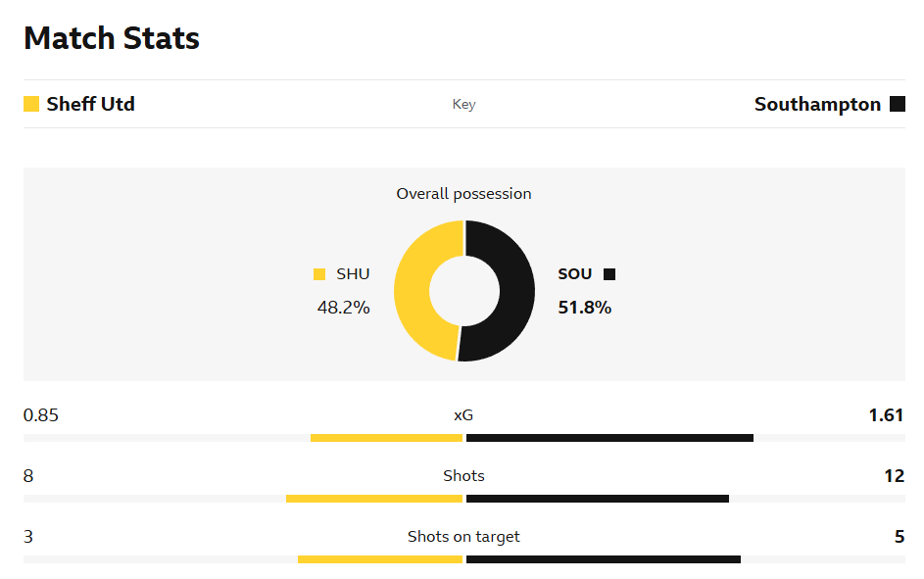Click the yellow Shots bar
The width and height of the screenshot is (924, 579).
tap(374, 499)
